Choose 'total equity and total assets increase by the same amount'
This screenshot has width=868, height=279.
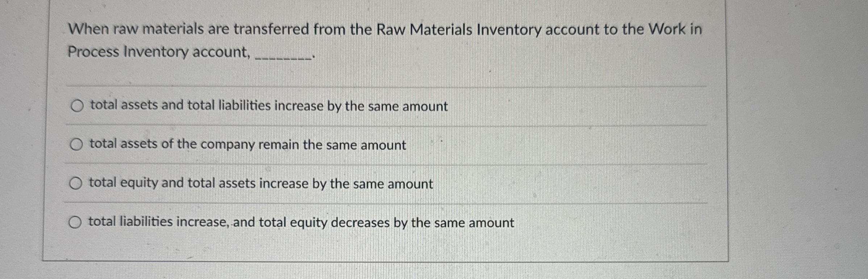(x=76, y=184)
